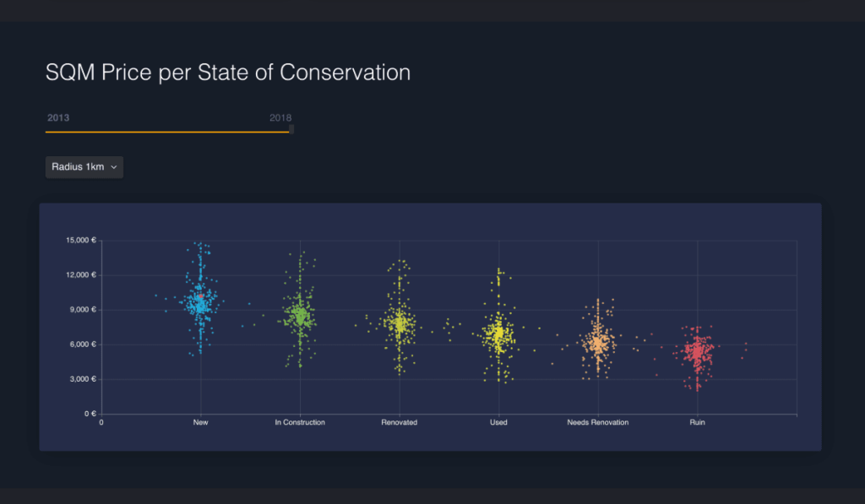Click an orange point under Needs Renovation
Screen dimensions: 865x504
[x=598, y=342]
